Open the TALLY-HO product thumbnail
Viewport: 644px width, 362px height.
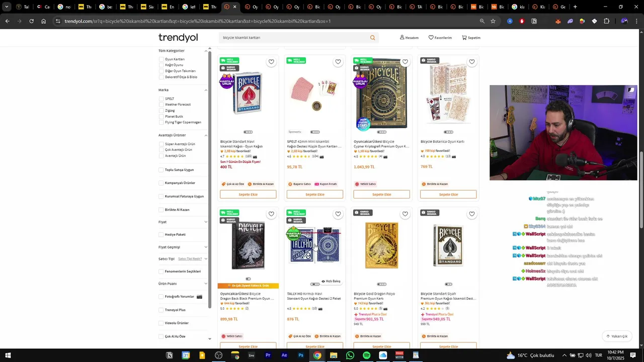(x=315, y=245)
